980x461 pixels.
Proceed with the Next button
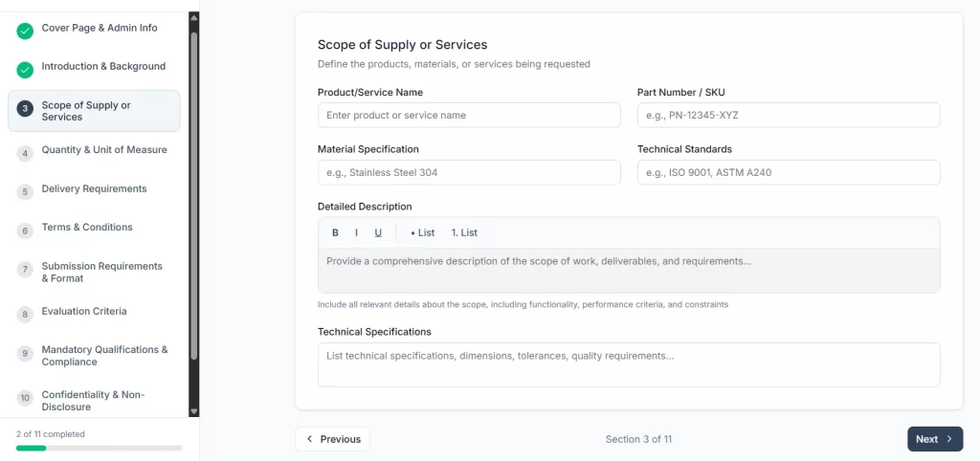pyautogui.click(x=934, y=439)
